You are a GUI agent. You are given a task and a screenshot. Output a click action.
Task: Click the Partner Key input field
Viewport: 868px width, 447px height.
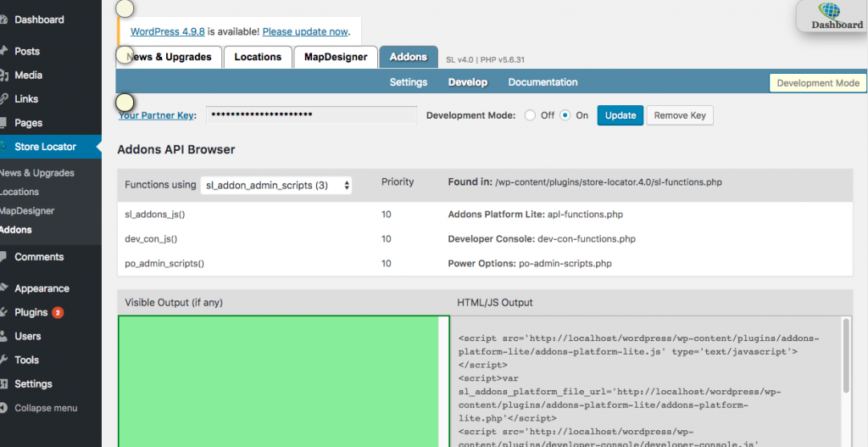click(311, 115)
